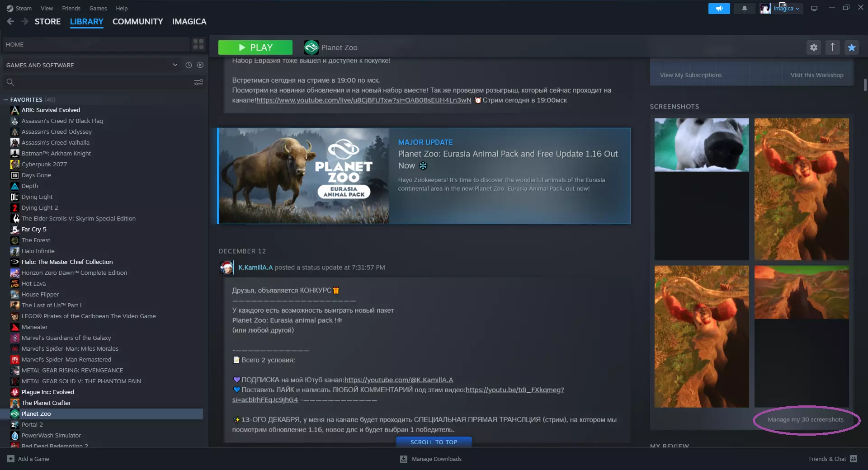
Task: Select Cyberpunk 2077 game icon
Action: (x=15, y=164)
